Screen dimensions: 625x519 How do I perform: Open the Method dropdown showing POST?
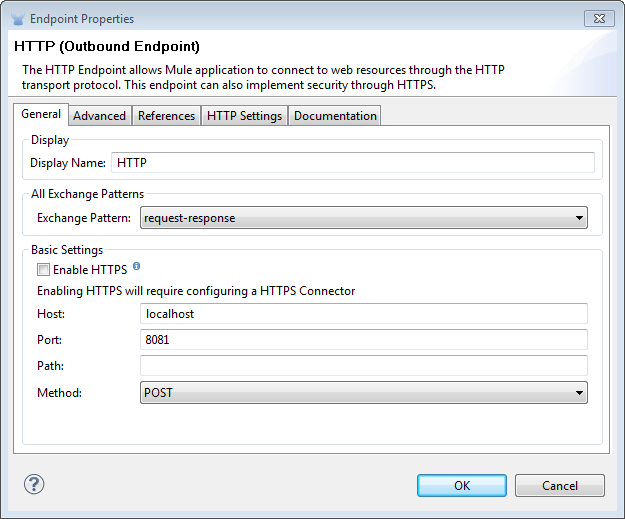click(364, 393)
